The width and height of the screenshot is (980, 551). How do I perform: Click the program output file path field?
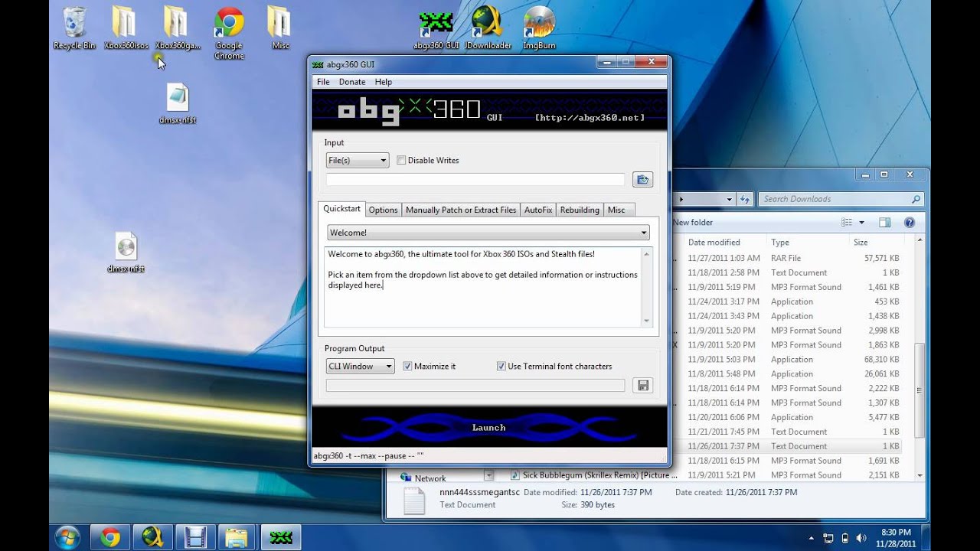475,386
